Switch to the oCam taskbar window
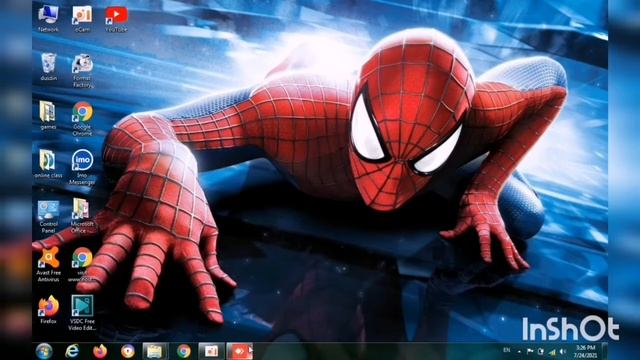The height and width of the screenshot is (360, 640). [x=211, y=351]
